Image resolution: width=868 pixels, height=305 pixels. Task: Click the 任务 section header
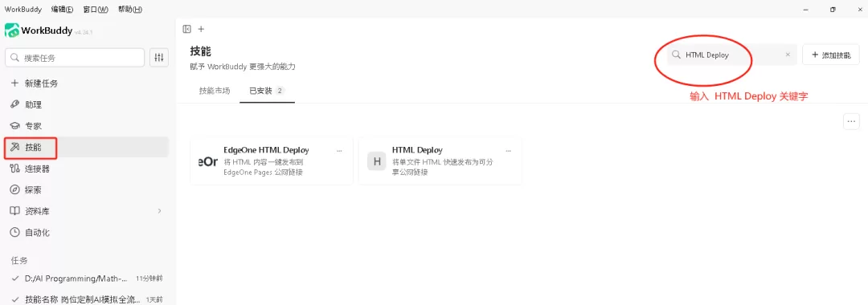coord(19,260)
